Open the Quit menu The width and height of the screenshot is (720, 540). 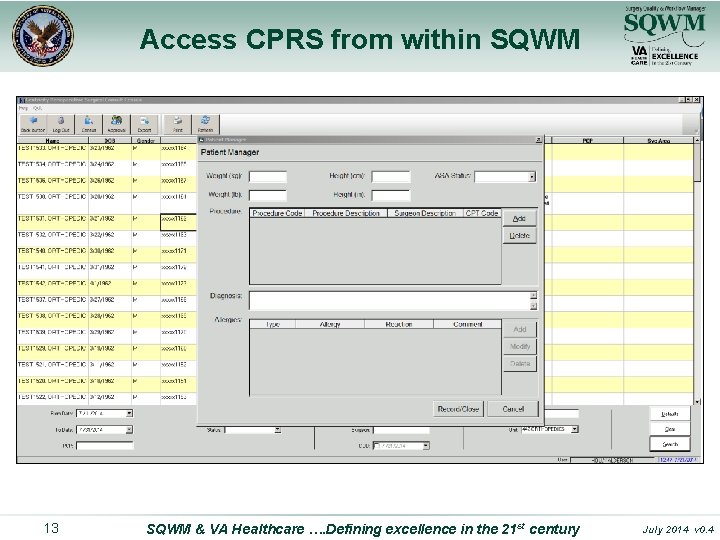point(38,108)
